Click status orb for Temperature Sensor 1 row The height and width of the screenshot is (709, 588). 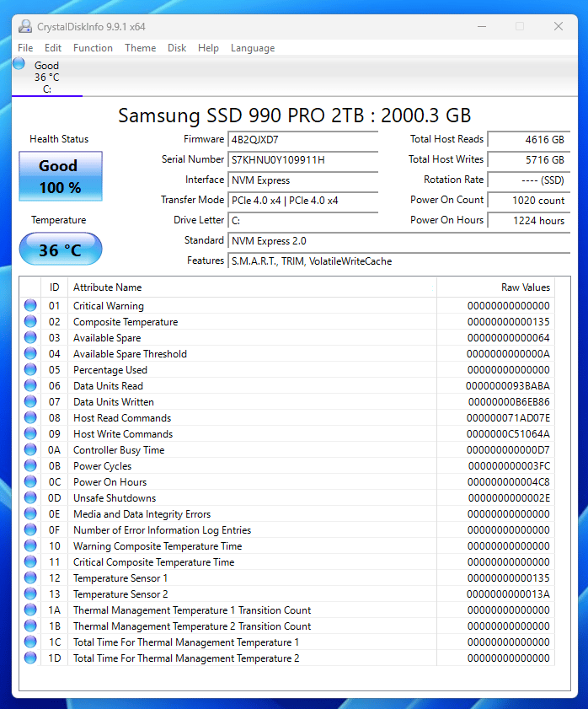pyautogui.click(x=30, y=577)
